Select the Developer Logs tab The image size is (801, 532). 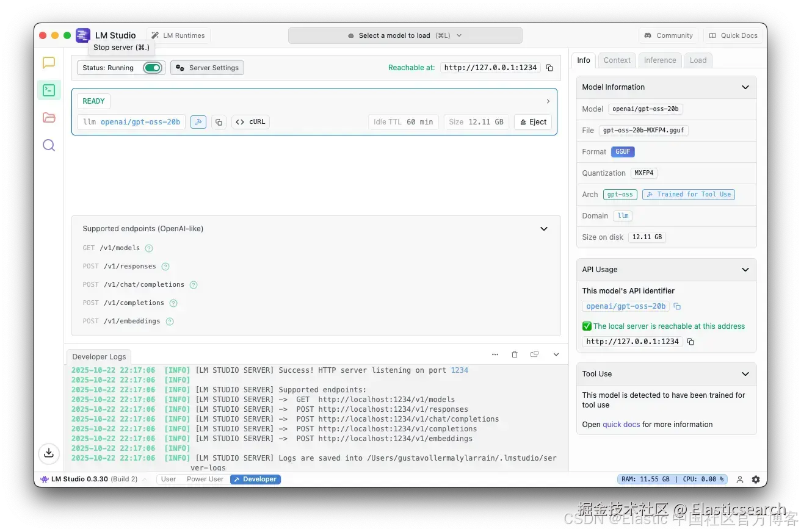(100, 357)
